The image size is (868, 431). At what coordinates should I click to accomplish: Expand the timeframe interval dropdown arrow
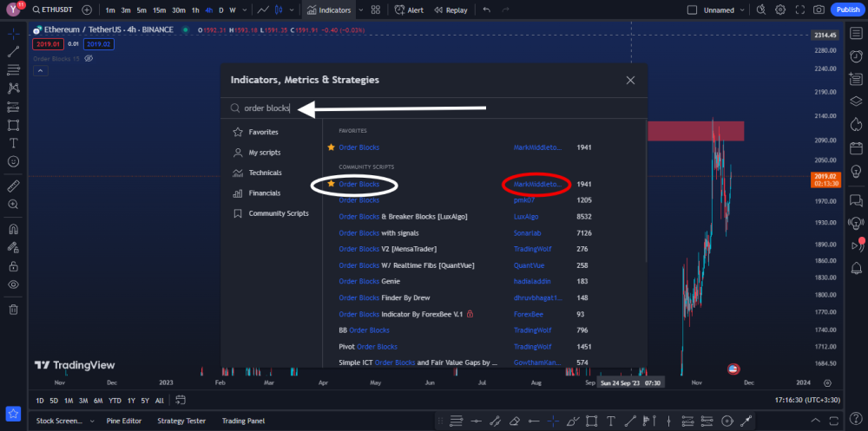pyautogui.click(x=244, y=10)
